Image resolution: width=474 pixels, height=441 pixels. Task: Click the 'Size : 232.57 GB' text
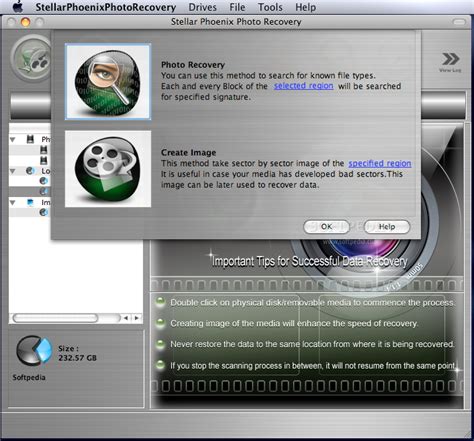click(x=77, y=353)
